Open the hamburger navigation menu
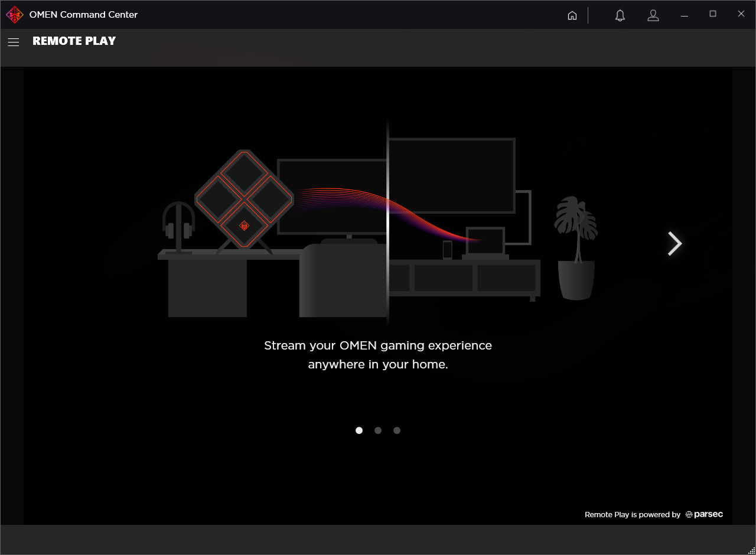756x555 pixels. (x=14, y=42)
